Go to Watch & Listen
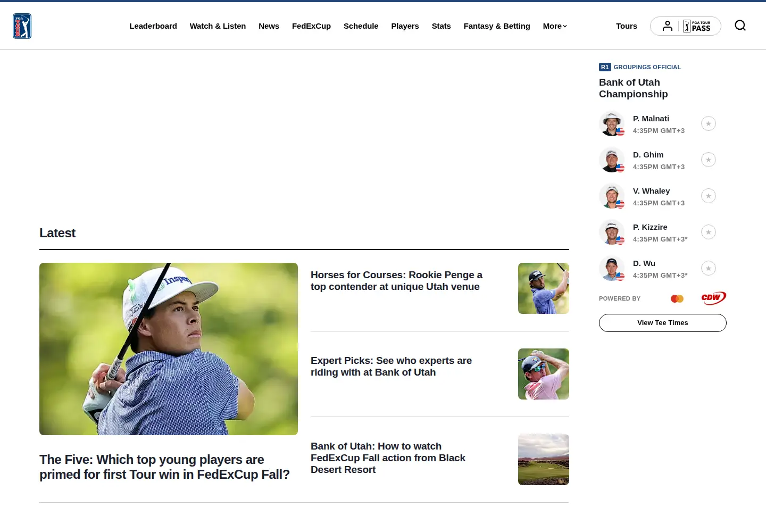766x532 pixels. click(218, 26)
